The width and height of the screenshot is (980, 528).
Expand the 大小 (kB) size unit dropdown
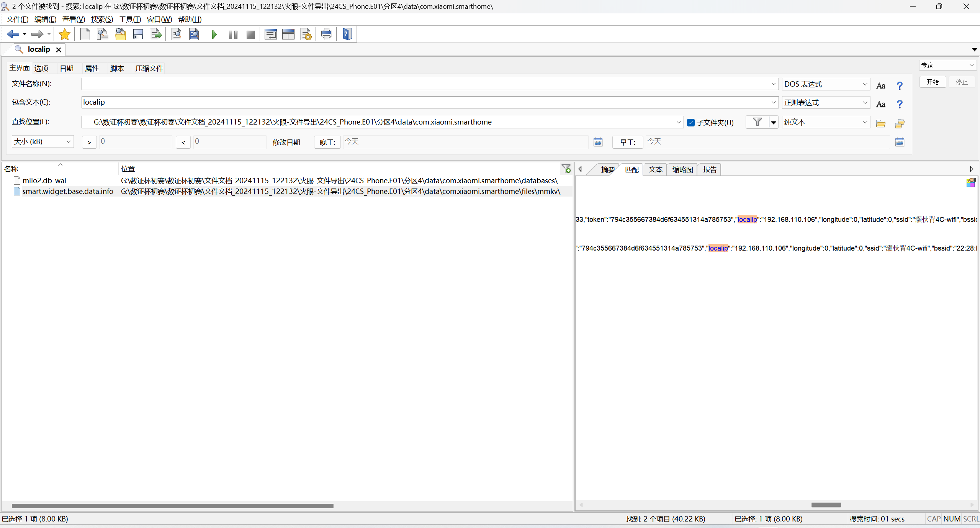coord(43,142)
